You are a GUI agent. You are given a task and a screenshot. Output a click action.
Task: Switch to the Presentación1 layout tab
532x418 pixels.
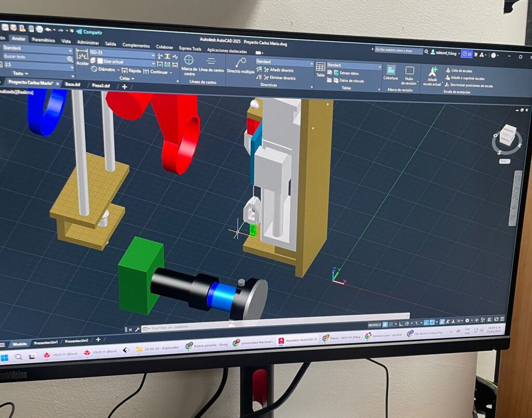click(46, 343)
